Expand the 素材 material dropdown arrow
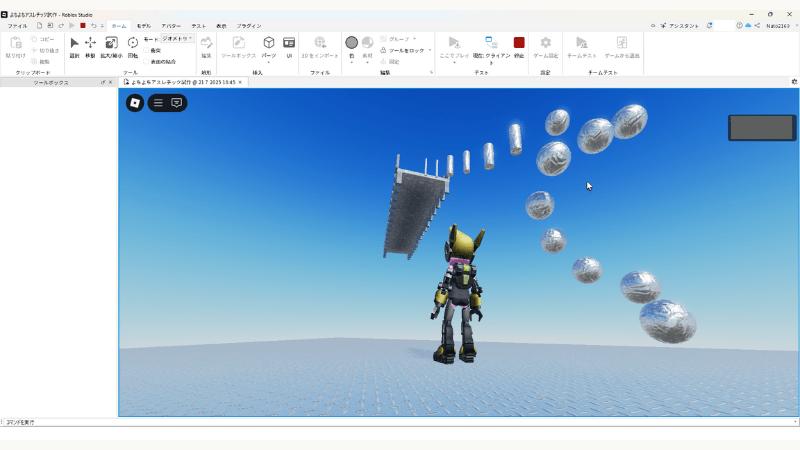Image resolution: width=800 pixels, height=450 pixels. tap(367, 63)
